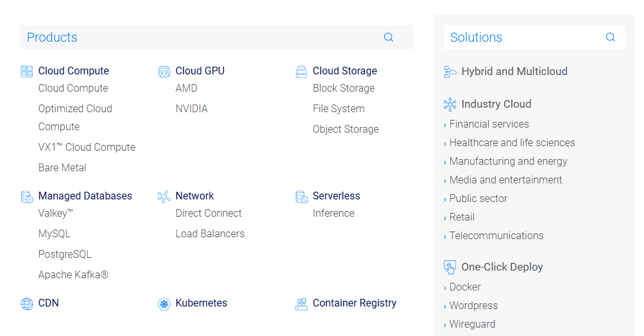The width and height of the screenshot is (644, 336).
Task: Click the CDN globe icon
Action: point(27,304)
